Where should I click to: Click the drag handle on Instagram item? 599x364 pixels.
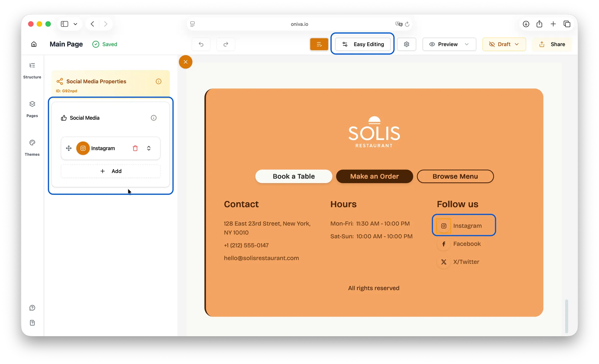[x=69, y=148]
